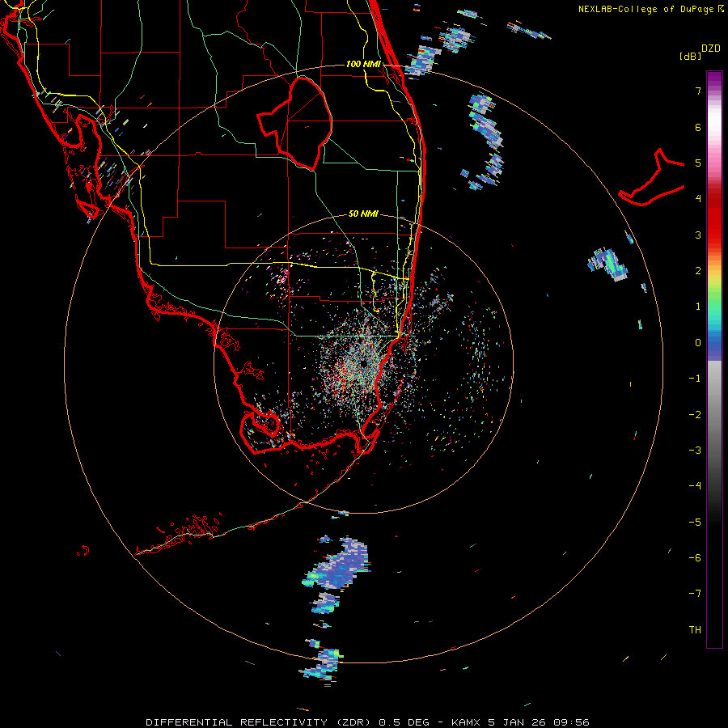Click the 5 value on the color scale

(x=698, y=163)
